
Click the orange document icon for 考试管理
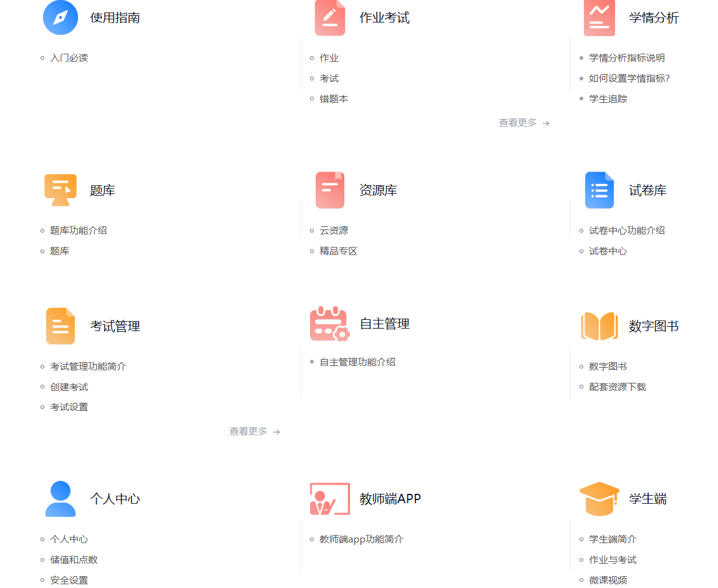tap(61, 326)
